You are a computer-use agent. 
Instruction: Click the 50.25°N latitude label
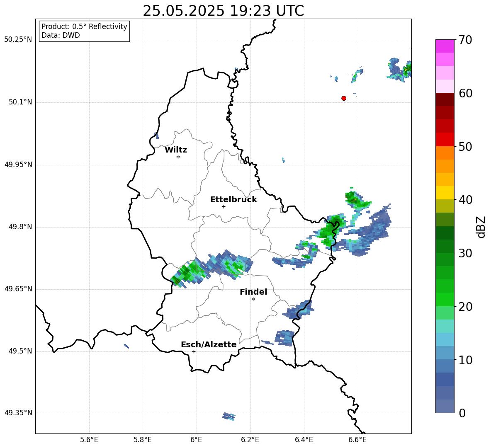coord(18,40)
